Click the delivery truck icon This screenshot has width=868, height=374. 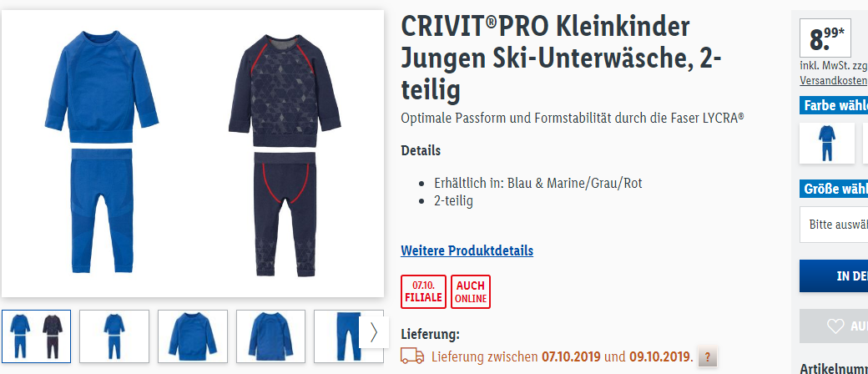coord(412,356)
